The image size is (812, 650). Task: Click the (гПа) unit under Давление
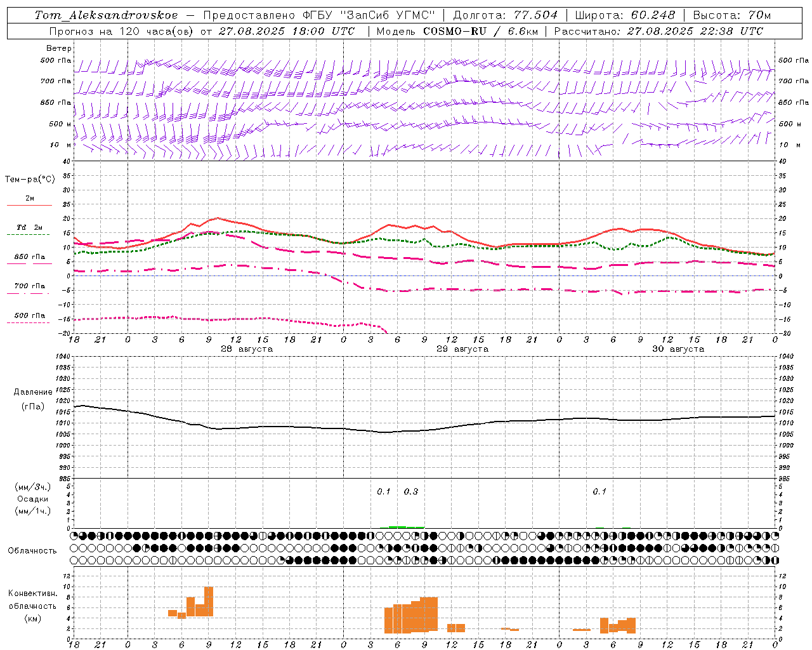33,406
